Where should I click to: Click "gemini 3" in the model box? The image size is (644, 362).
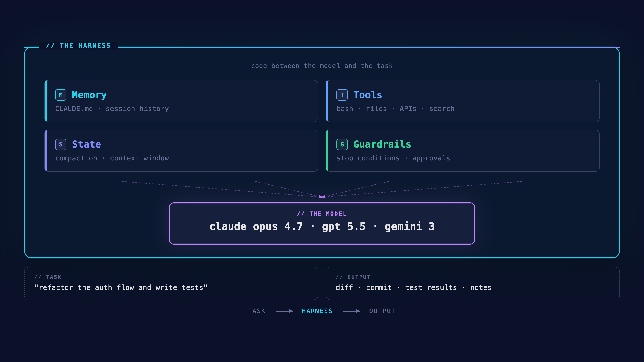coord(410,226)
